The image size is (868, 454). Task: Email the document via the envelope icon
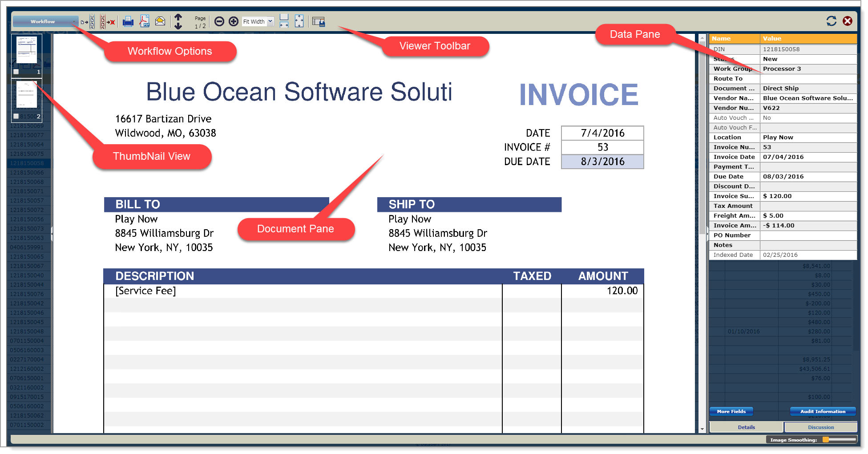click(160, 21)
